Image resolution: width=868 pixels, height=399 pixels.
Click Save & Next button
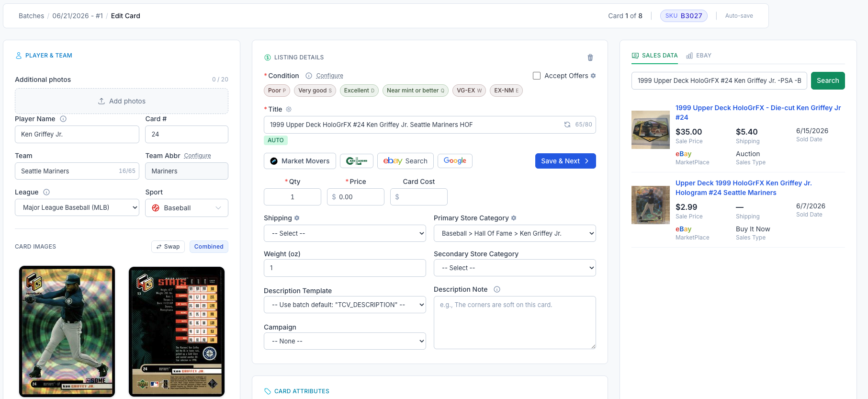point(565,161)
